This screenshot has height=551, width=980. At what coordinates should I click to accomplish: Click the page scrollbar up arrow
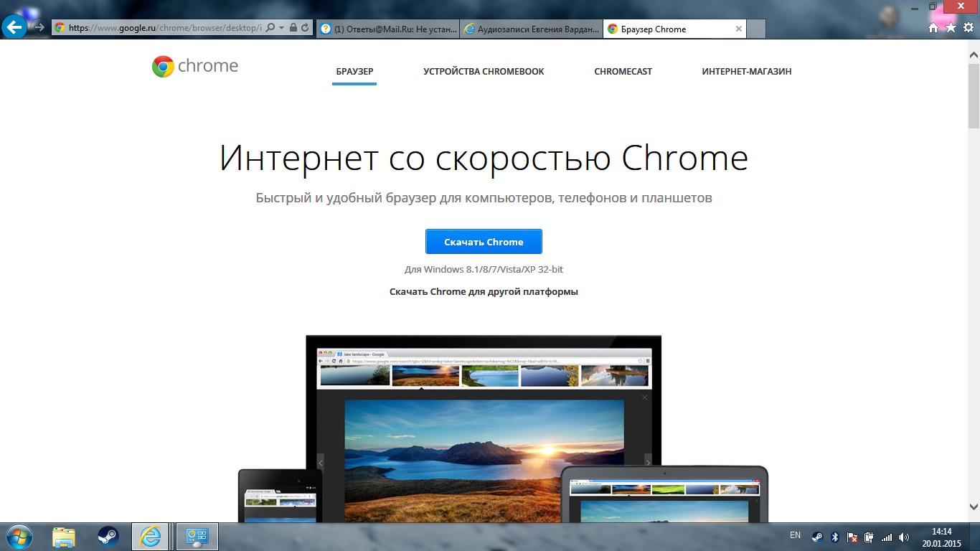click(974, 55)
